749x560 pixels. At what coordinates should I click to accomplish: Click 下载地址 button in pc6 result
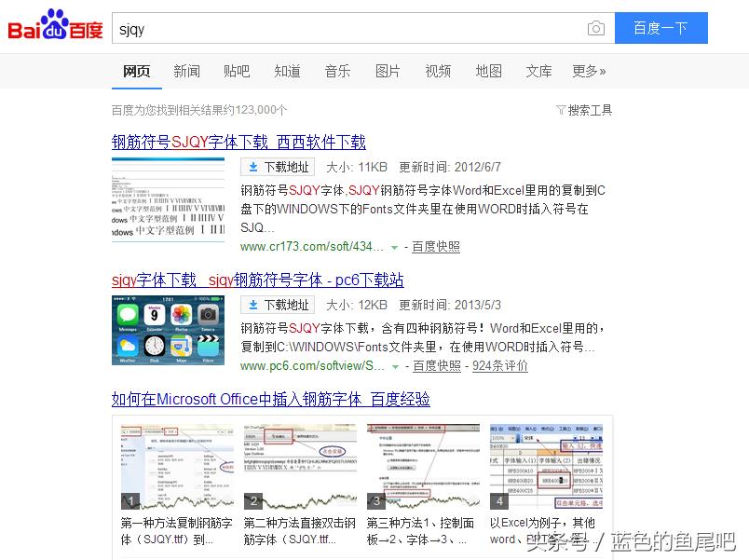[x=278, y=306]
